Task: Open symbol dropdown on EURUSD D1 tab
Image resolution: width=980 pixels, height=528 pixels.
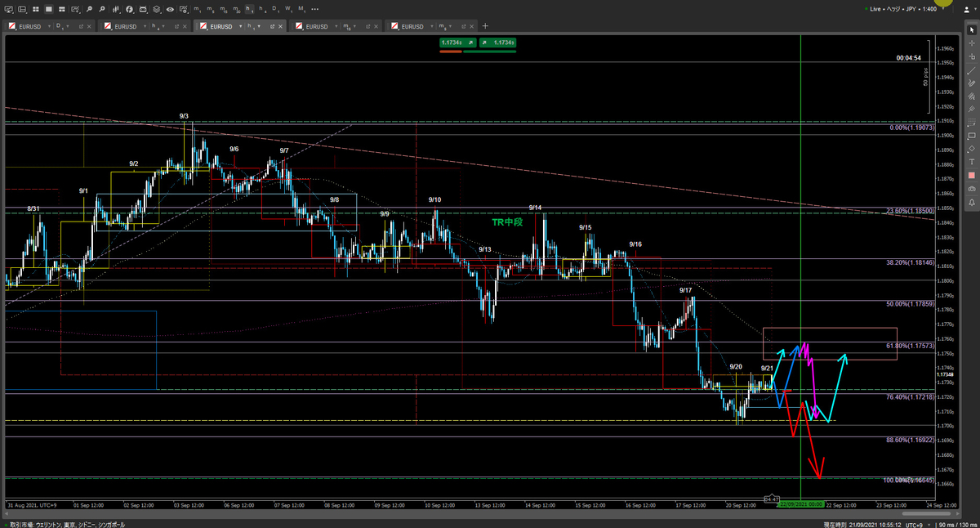Action: (x=49, y=27)
